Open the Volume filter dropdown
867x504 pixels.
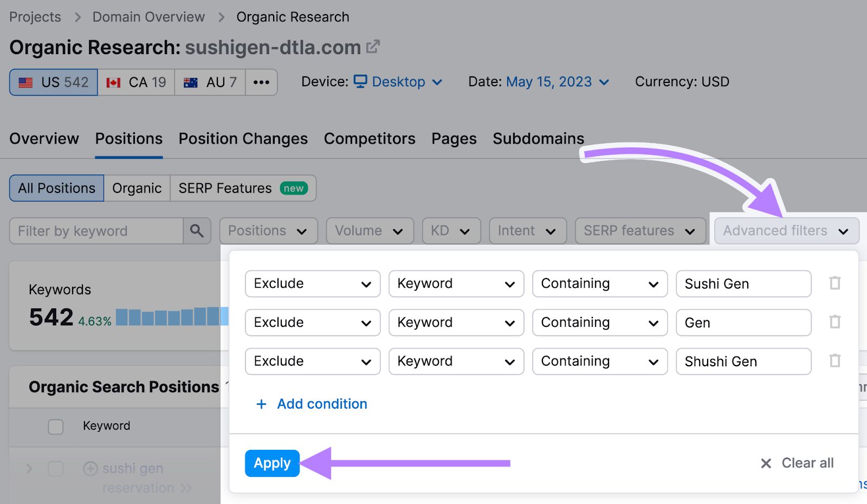pyautogui.click(x=370, y=231)
